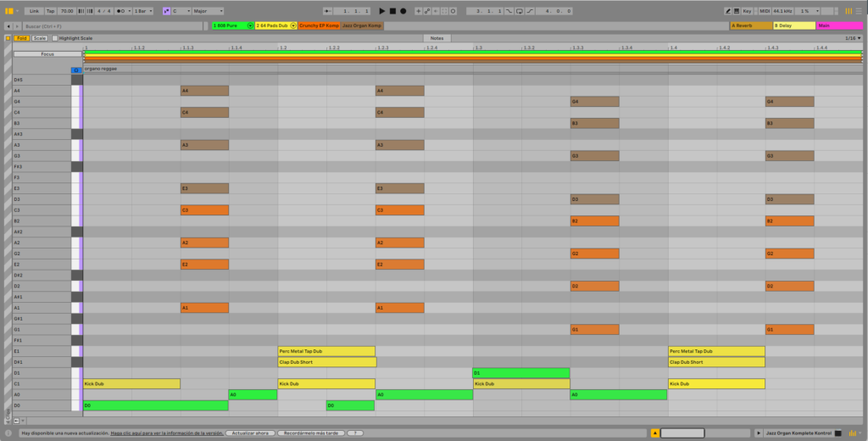Click the 4 / 4 time signature field
Image resolution: width=868 pixels, height=441 pixels.
(x=104, y=11)
